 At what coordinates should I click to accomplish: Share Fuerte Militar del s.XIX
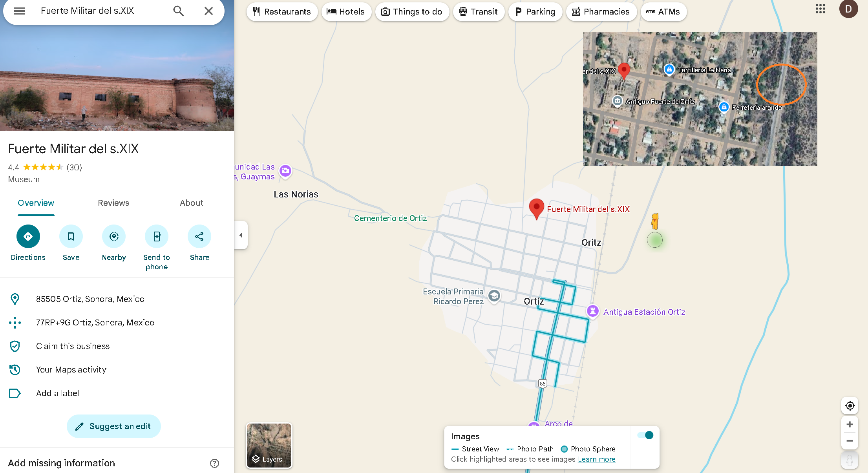click(199, 236)
